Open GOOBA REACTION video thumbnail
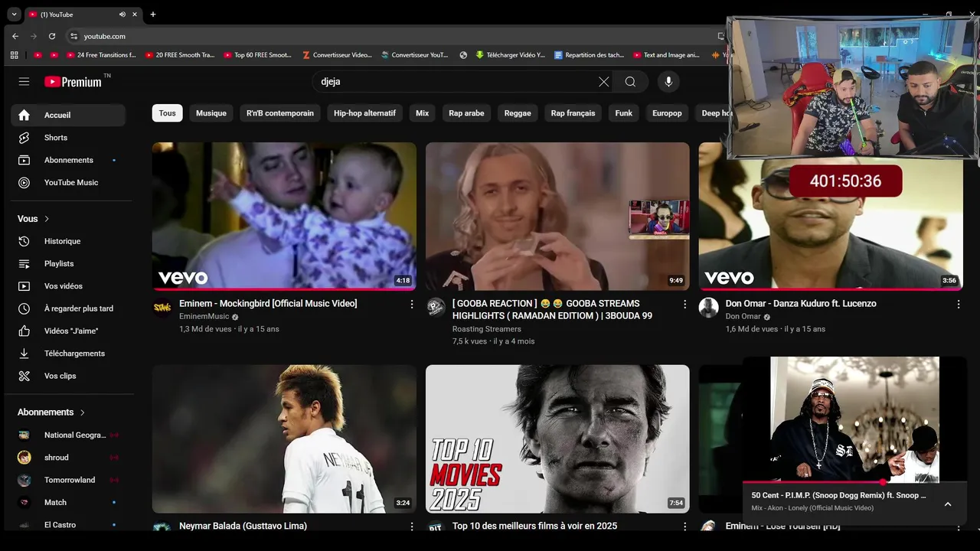This screenshot has width=980, height=551. [x=557, y=217]
